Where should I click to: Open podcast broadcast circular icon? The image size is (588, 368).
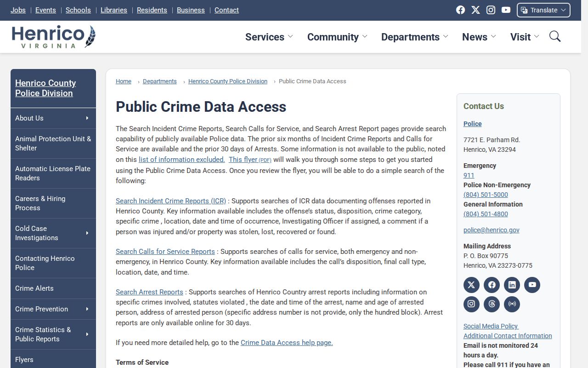(512, 304)
